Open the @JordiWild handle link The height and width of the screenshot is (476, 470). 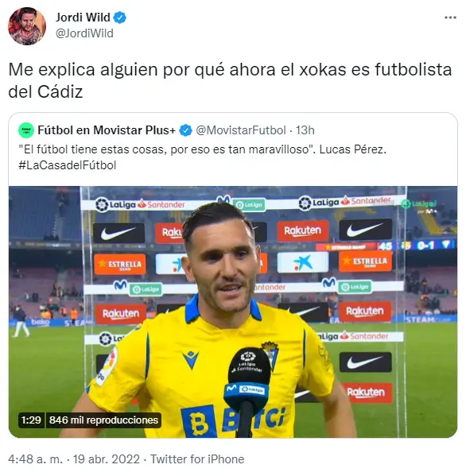(84, 33)
